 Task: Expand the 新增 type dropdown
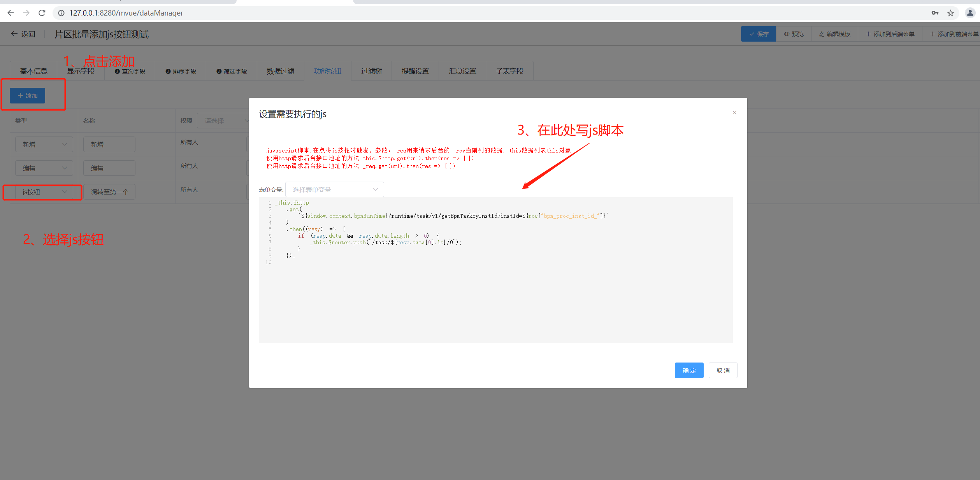44,144
